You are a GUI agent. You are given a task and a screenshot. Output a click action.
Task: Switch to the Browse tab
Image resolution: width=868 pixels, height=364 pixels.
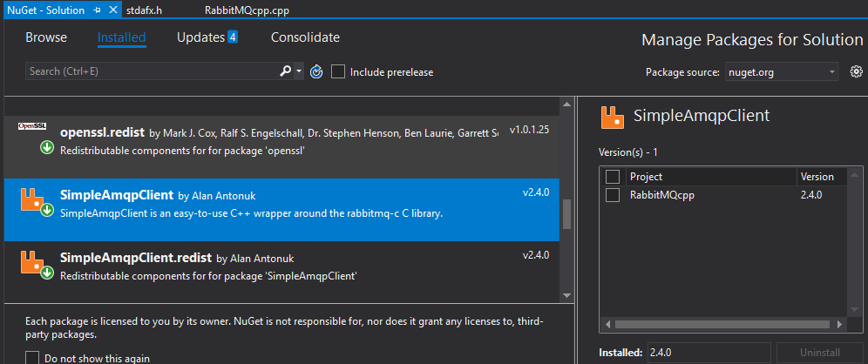pos(46,37)
